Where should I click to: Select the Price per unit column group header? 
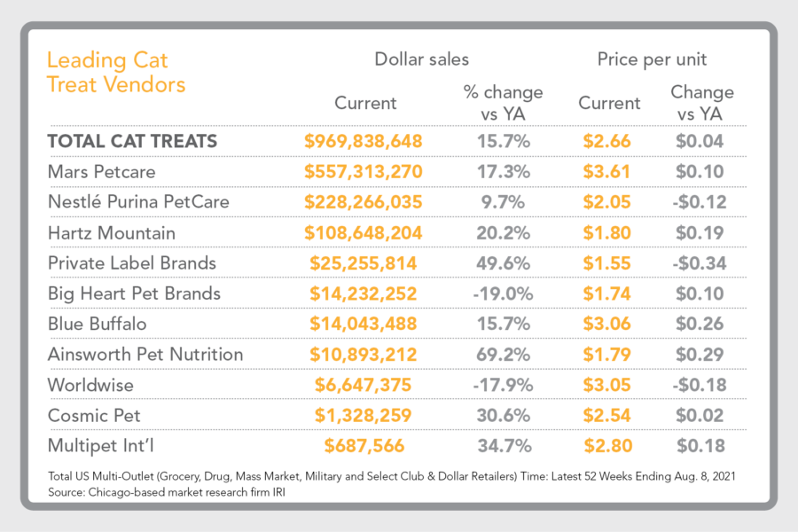(652, 59)
